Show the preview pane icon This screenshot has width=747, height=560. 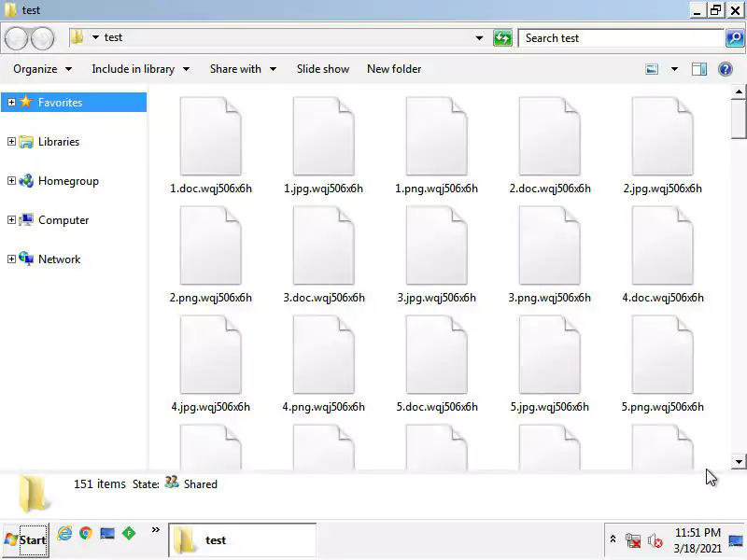[x=698, y=69]
